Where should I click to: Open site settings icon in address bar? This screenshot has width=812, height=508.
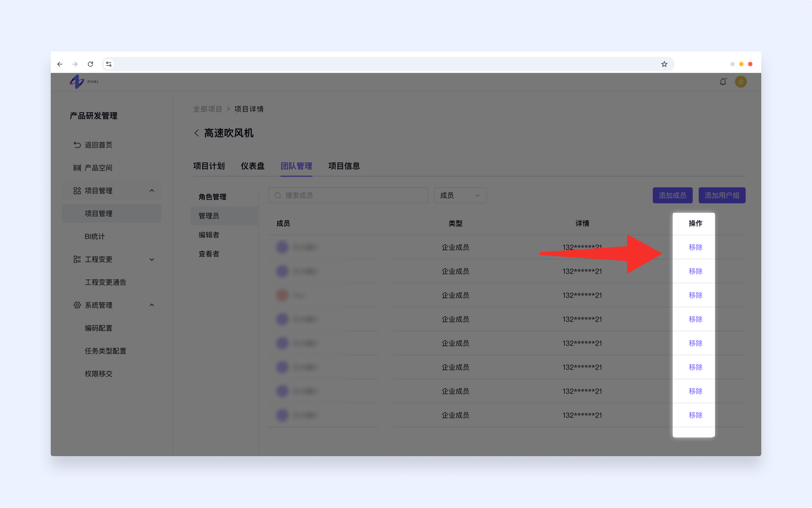point(109,64)
